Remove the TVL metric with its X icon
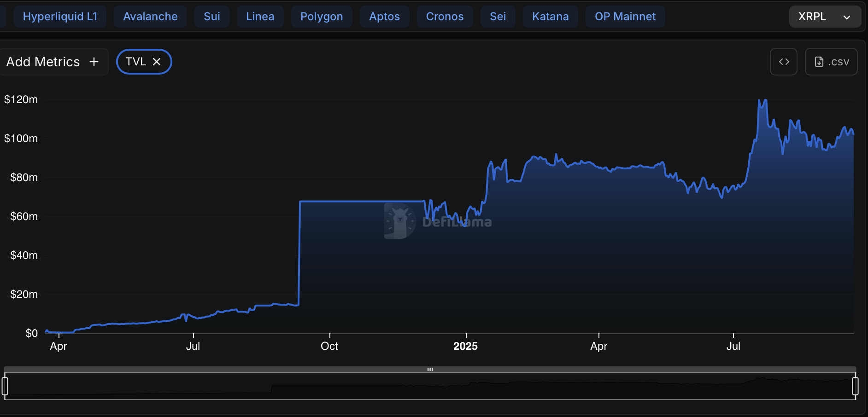 point(157,62)
